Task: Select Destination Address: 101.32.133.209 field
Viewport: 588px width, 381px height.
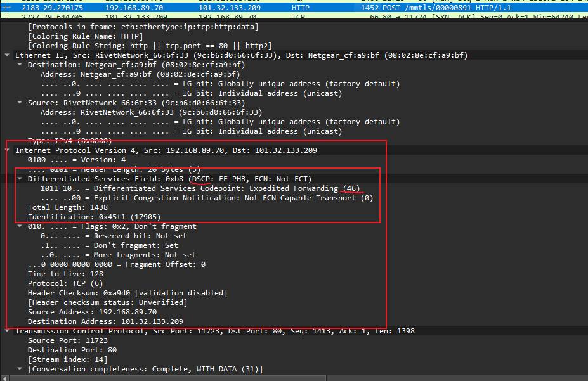Action: tap(105, 321)
